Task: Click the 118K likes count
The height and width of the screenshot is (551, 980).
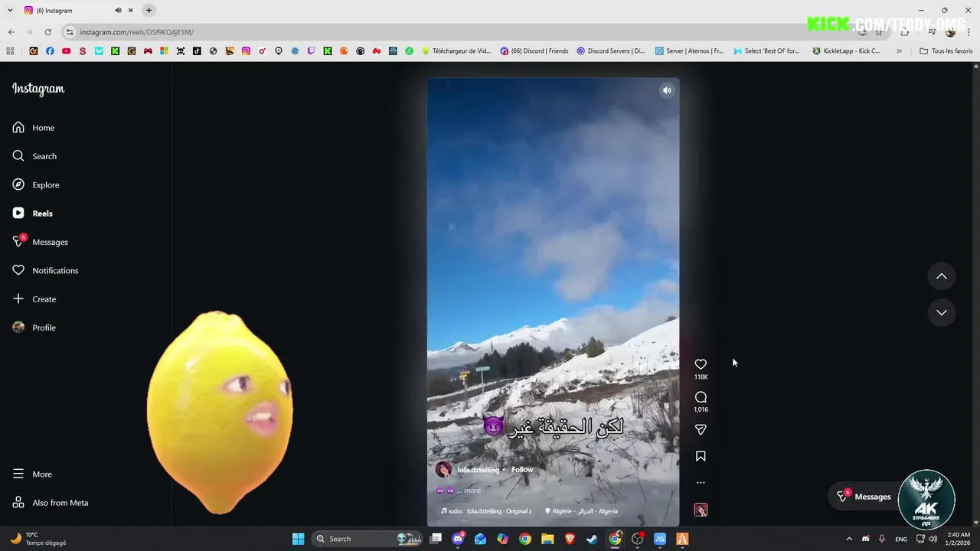Action: (x=701, y=377)
